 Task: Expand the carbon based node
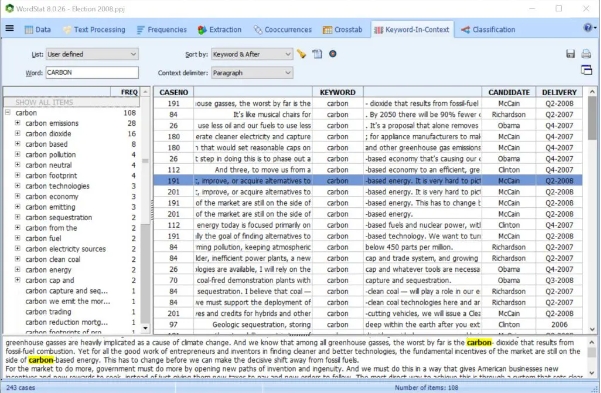click(17, 144)
